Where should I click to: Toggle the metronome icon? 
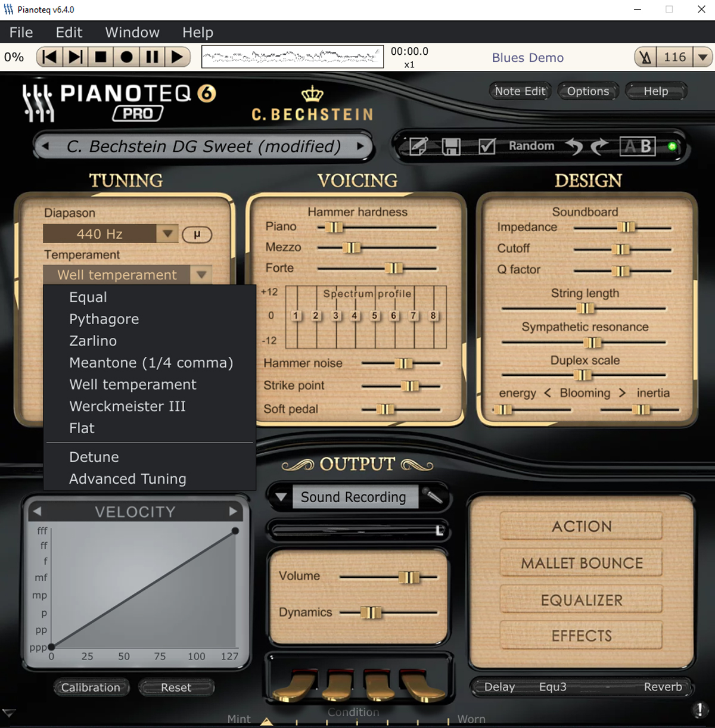click(x=645, y=57)
